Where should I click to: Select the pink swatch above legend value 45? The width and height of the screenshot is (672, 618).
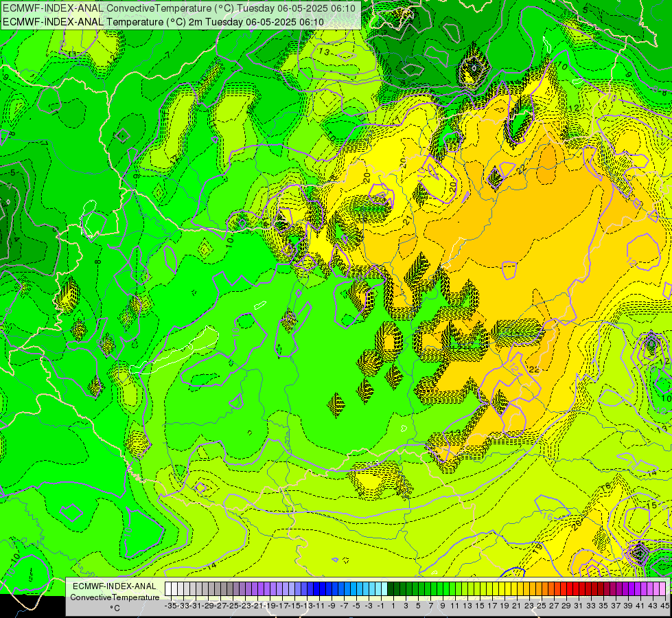(662, 588)
